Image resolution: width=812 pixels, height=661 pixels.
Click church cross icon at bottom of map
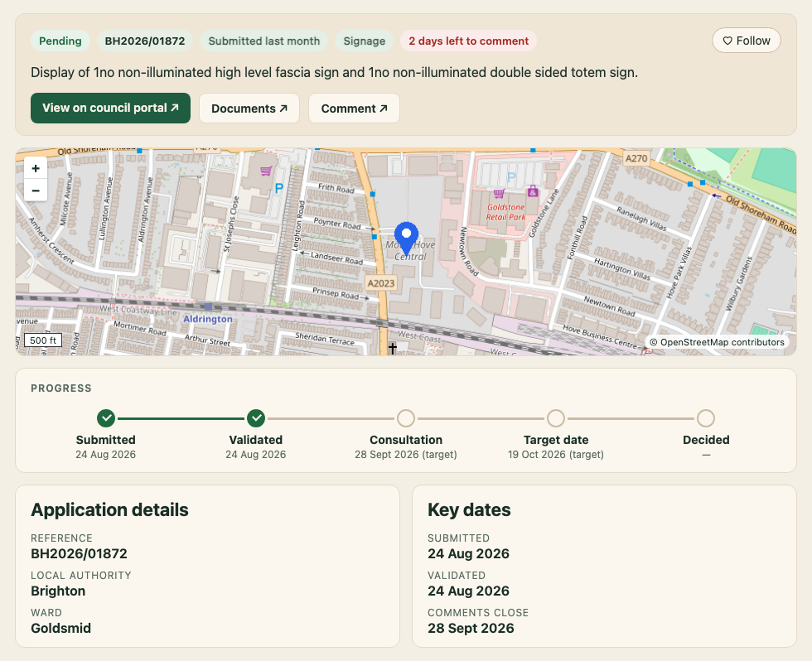[x=393, y=349]
